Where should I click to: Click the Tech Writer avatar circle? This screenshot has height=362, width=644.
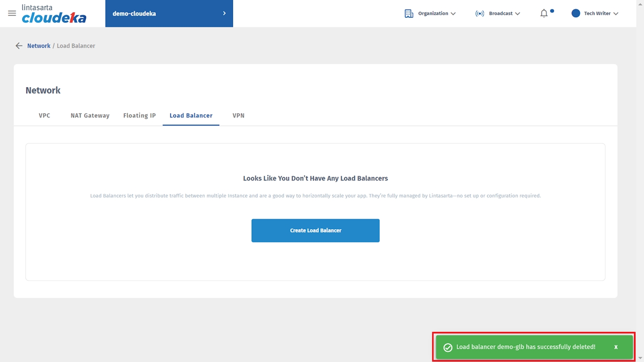(575, 13)
